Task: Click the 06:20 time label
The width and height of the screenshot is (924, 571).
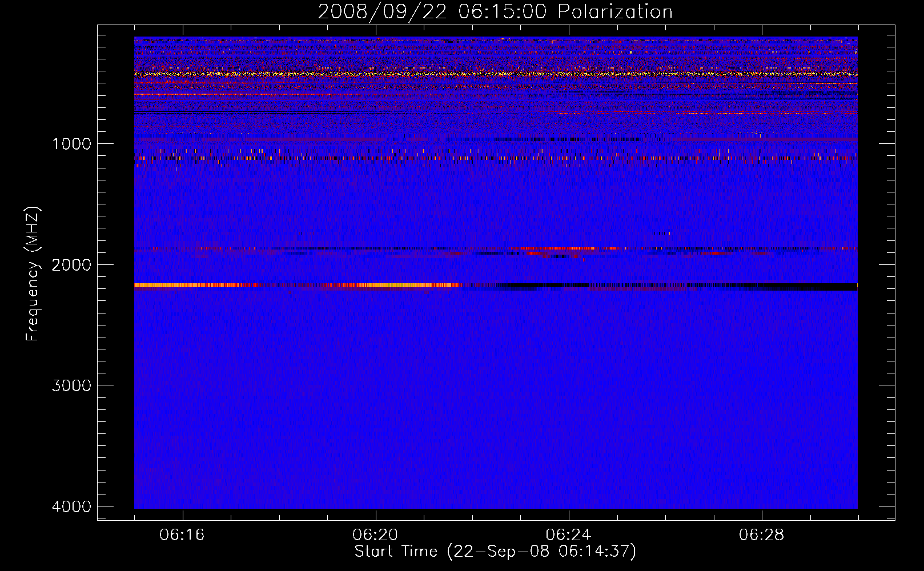Action: coord(375,535)
